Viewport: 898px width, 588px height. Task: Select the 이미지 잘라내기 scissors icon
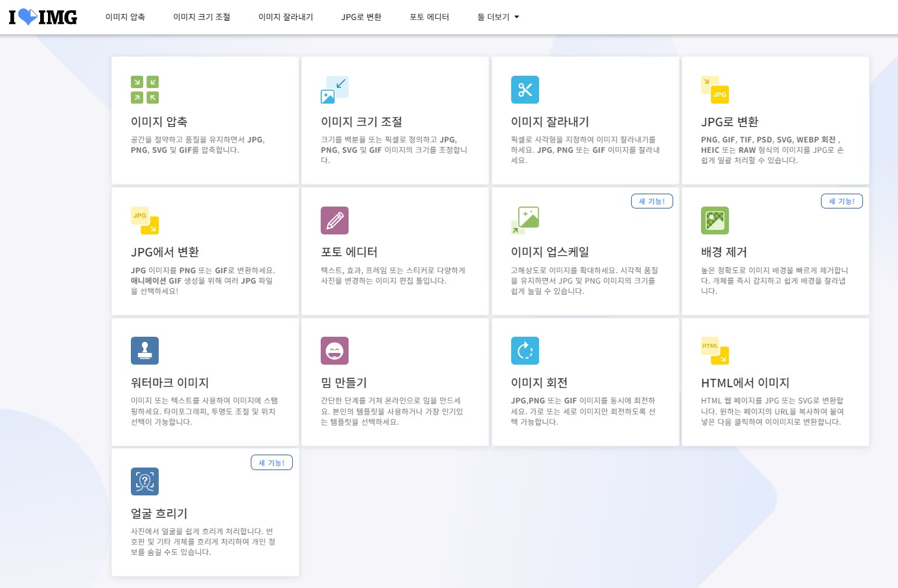(525, 90)
